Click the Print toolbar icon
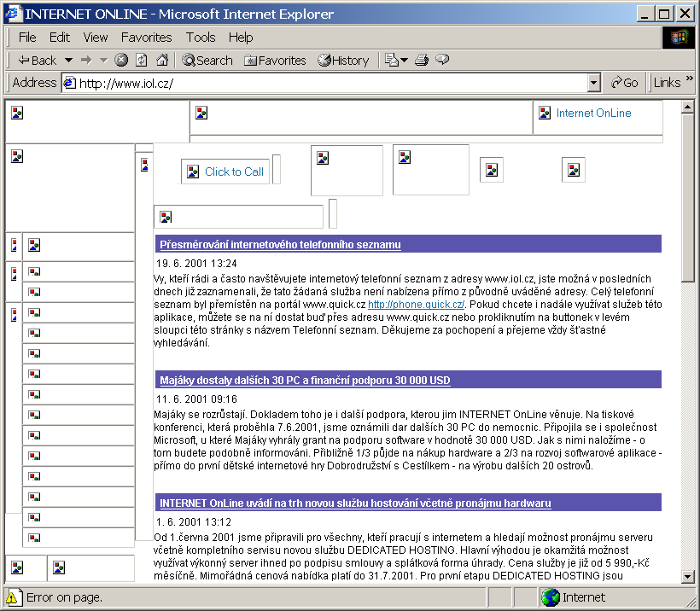The width and height of the screenshot is (700, 611). click(x=422, y=60)
